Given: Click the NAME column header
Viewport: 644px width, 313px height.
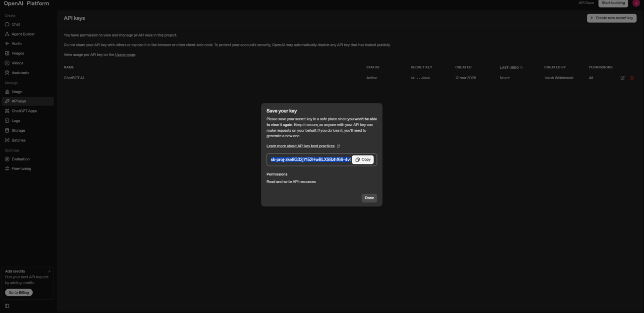Looking at the screenshot, I should point(69,67).
